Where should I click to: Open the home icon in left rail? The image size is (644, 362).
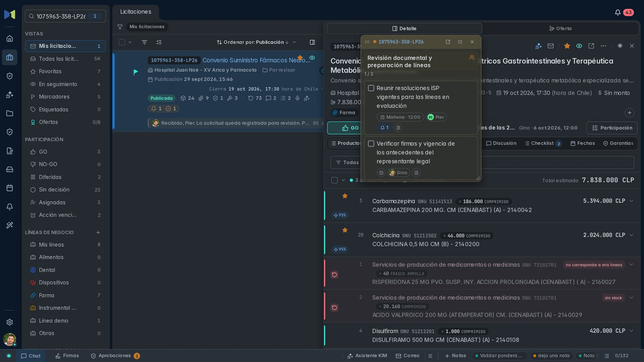pos(10,39)
